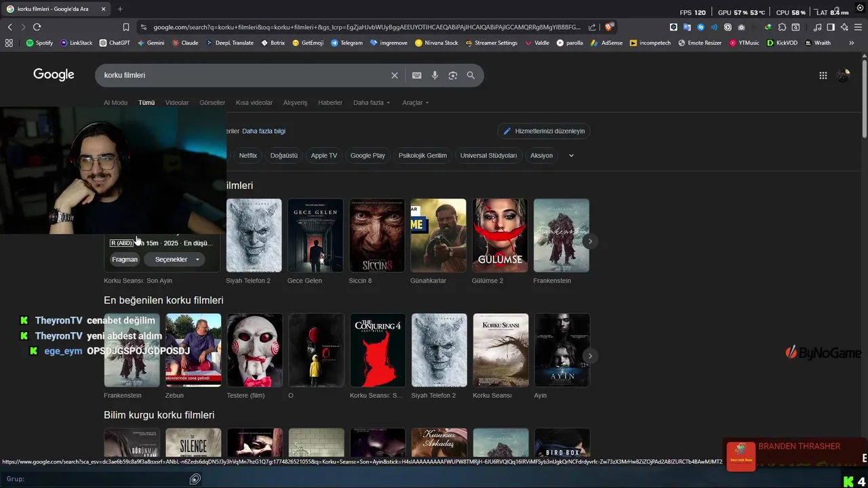Click the Hizmetlerinizi düzenleyin button
This screenshot has height=488, width=868.
[544, 131]
